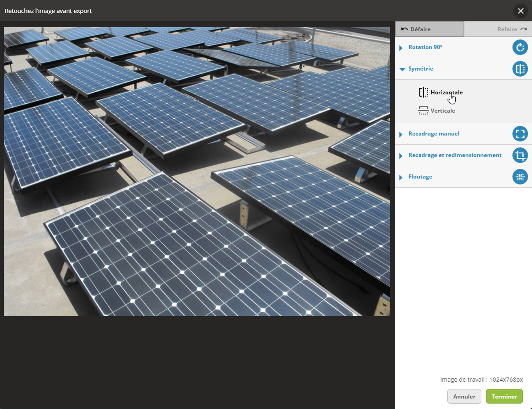Apply Horizontale symmetry option
This screenshot has width=532, height=409.
point(446,92)
